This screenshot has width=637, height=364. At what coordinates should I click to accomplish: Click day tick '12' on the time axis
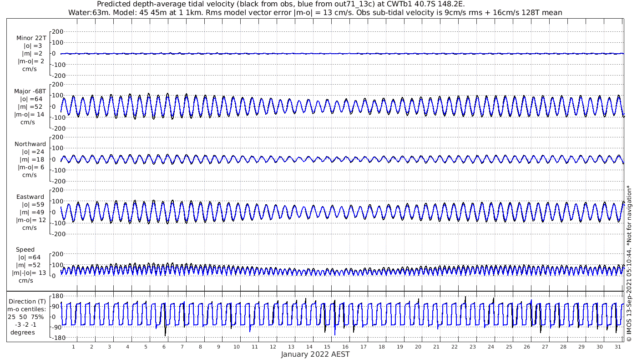point(273,347)
